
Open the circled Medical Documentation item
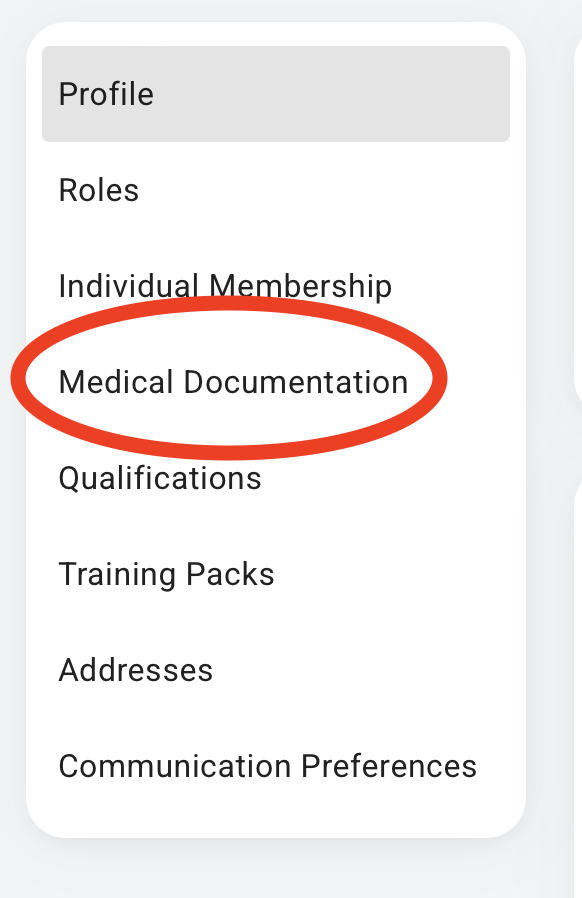[x=233, y=381]
